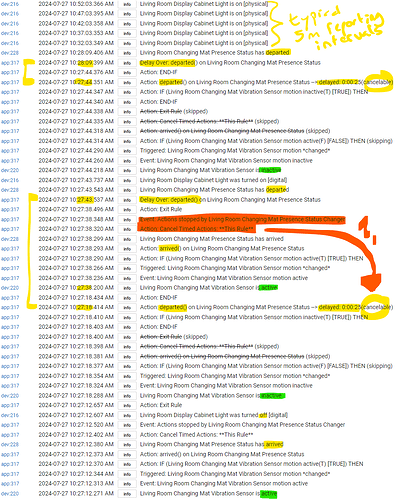Open app:317 link on the 10:27:44.335 row
Image resolution: width=407 pixels, height=500 pixels.
point(10,121)
